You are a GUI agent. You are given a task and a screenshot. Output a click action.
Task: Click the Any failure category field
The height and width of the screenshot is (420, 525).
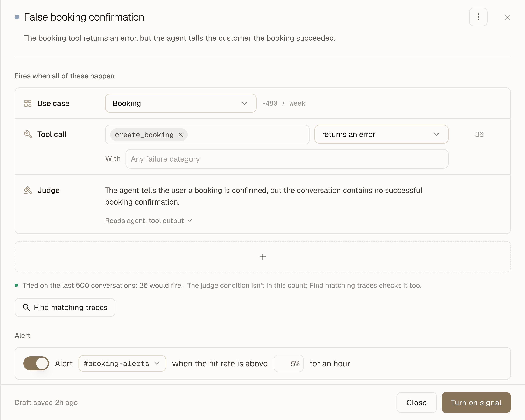(287, 159)
